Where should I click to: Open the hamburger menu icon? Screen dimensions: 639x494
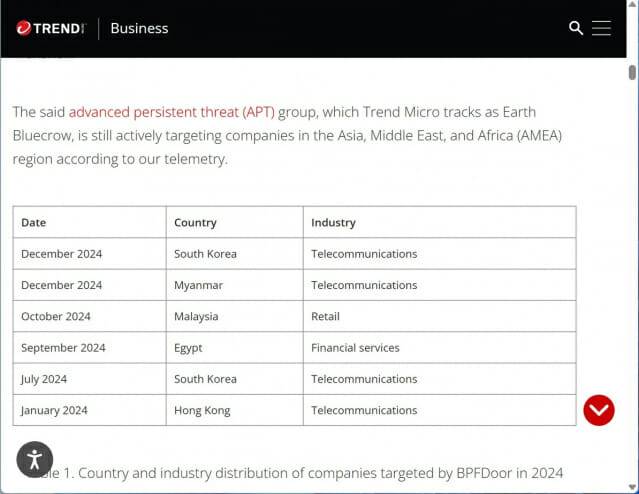coord(601,28)
